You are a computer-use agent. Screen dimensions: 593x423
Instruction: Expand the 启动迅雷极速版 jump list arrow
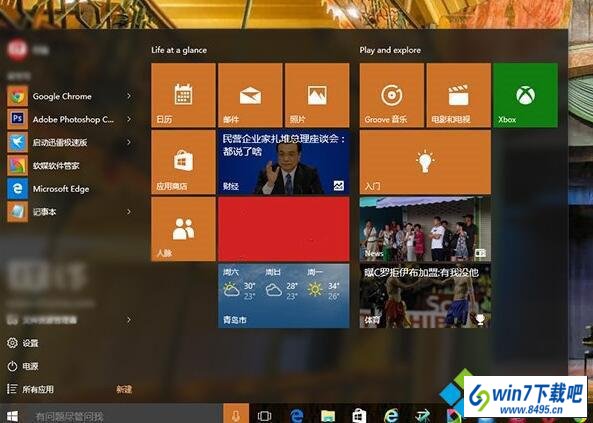pyautogui.click(x=129, y=142)
